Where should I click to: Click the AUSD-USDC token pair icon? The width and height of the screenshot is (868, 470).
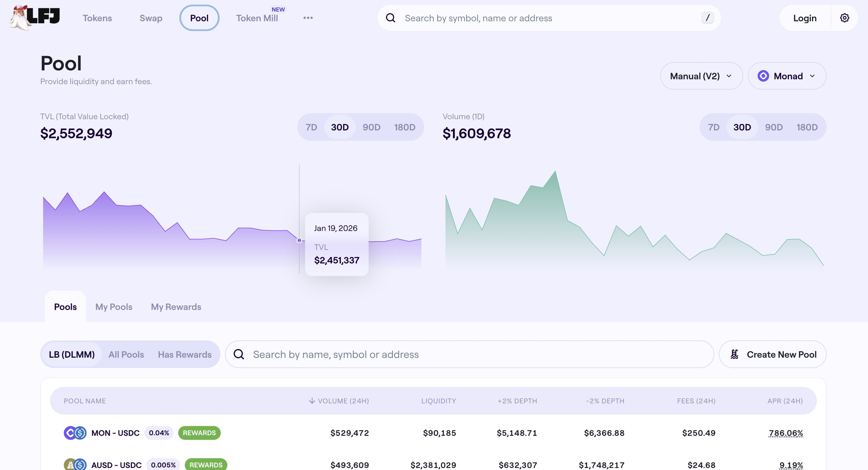pyautogui.click(x=75, y=465)
